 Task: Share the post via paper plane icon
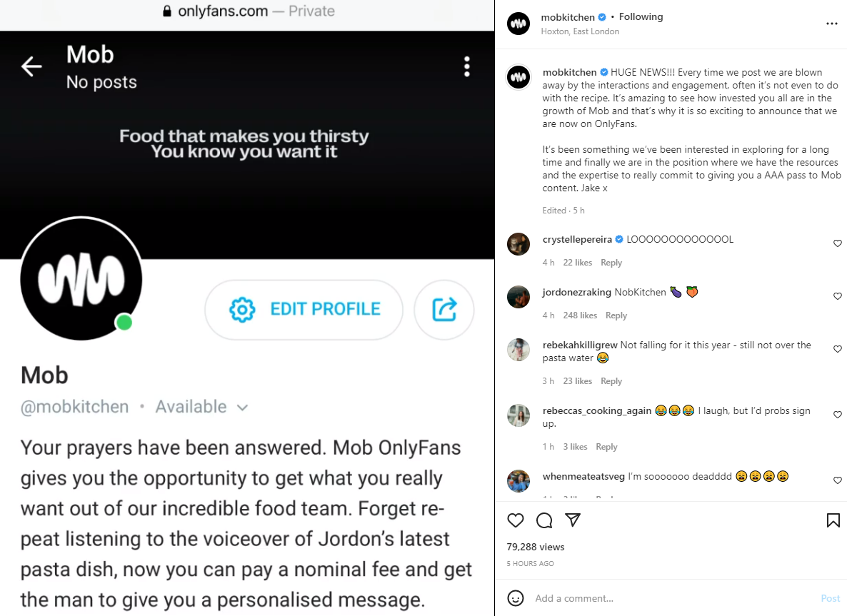573,520
